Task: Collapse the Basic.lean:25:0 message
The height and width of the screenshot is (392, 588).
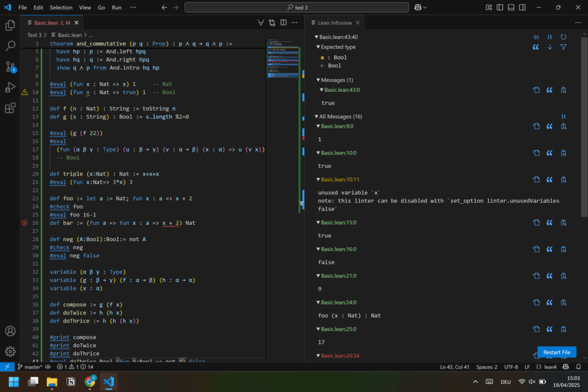Action: coord(318,329)
